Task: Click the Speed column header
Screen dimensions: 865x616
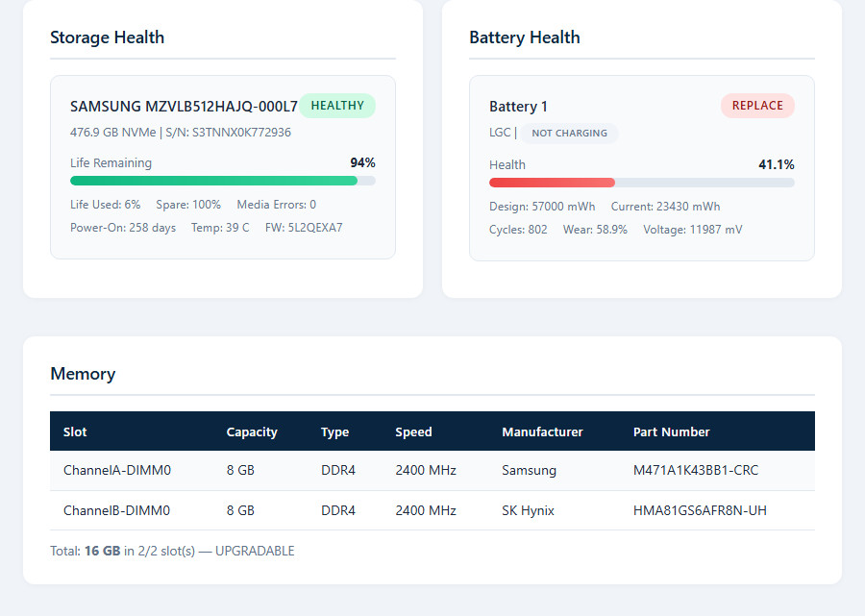Action: click(413, 431)
